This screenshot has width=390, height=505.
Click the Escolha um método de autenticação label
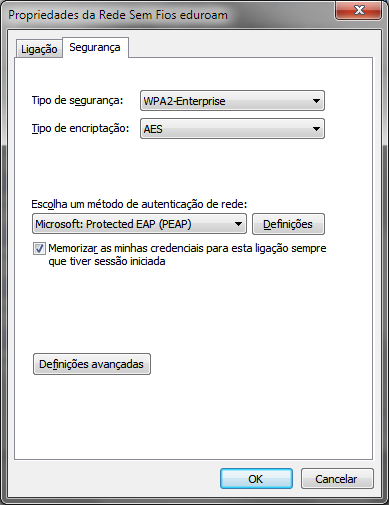(139, 204)
